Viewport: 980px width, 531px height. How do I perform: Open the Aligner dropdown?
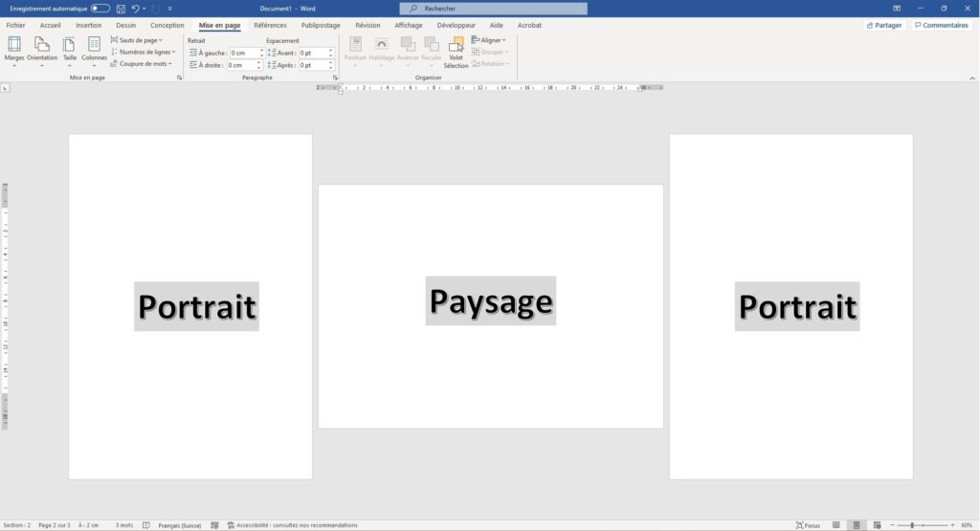click(488, 40)
